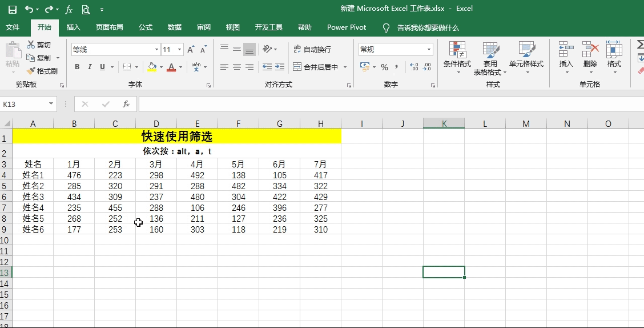This screenshot has height=328, width=644.
Task: Delete cells using 删除 button
Action: pos(590,58)
